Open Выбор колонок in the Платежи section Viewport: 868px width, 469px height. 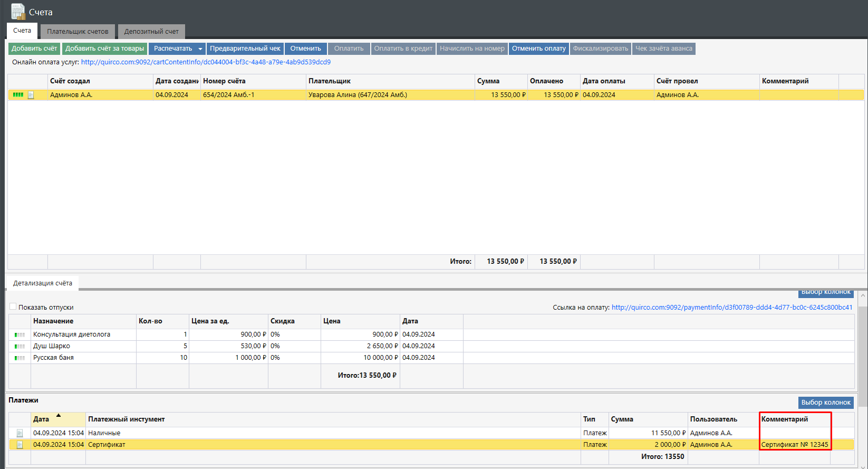pyautogui.click(x=825, y=403)
